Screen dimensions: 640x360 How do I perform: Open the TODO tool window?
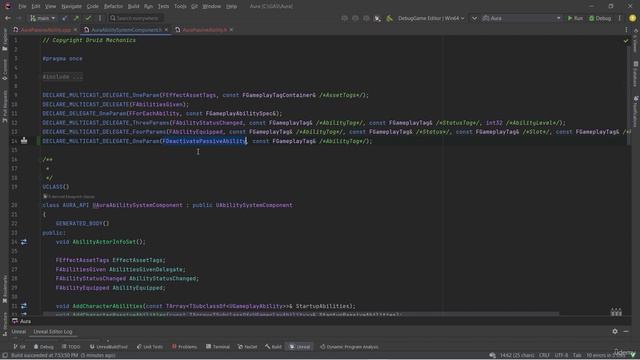pos(71,347)
